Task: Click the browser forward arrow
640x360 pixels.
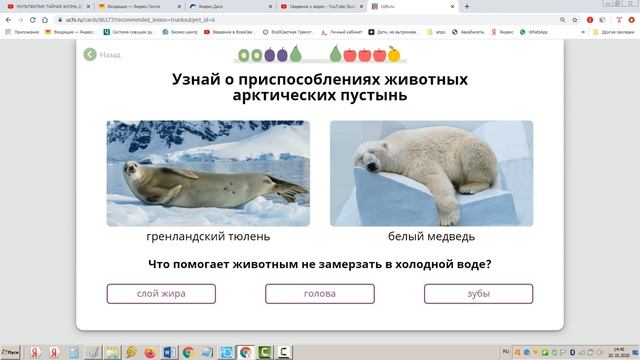Action: (x=20, y=20)
